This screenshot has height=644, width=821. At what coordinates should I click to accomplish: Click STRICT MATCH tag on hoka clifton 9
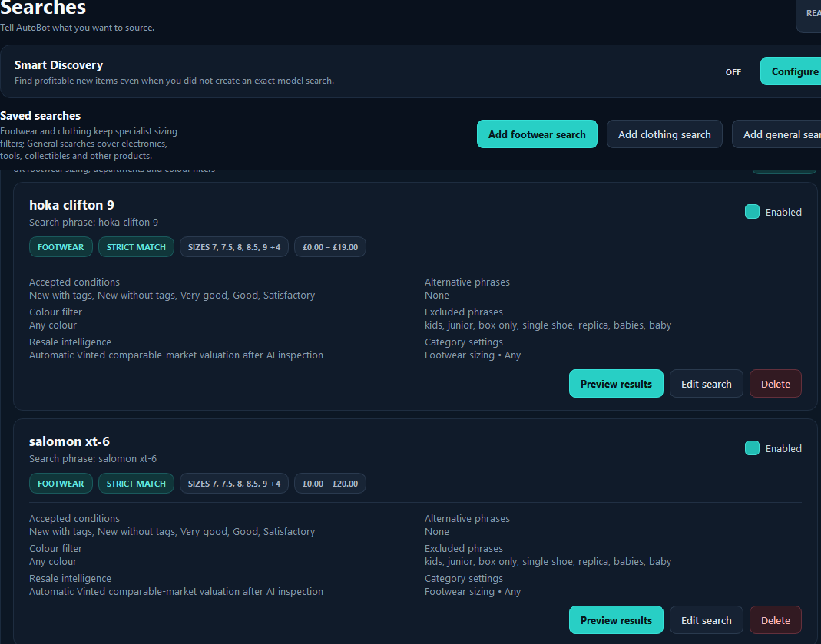(136, 247)
